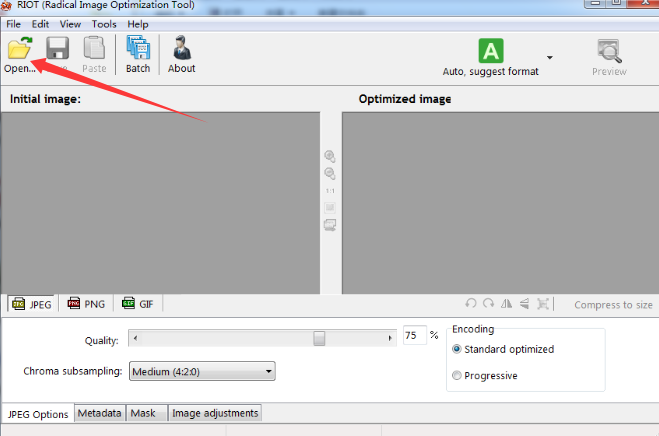Select the JPEG Options tab

click(38, 414)
